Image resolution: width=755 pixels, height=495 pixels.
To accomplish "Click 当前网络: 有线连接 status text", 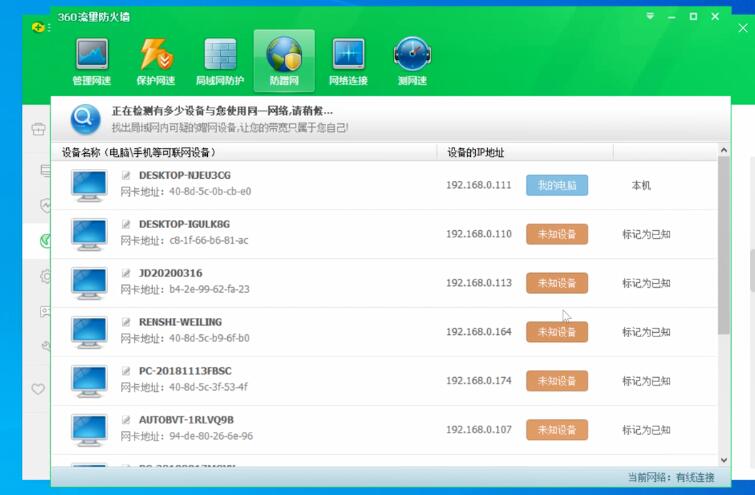I will [671, 478].
